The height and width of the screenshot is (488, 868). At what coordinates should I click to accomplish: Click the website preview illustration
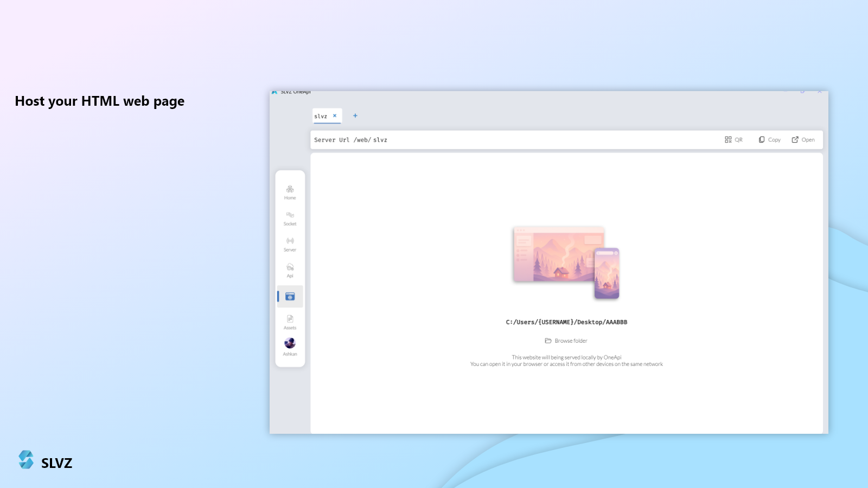[x=566, y=262]
